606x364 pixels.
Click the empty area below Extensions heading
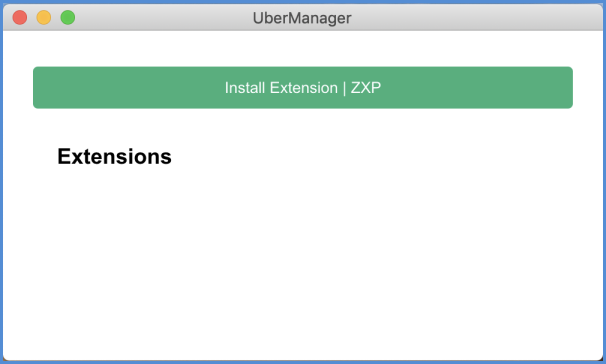point(303,263)
